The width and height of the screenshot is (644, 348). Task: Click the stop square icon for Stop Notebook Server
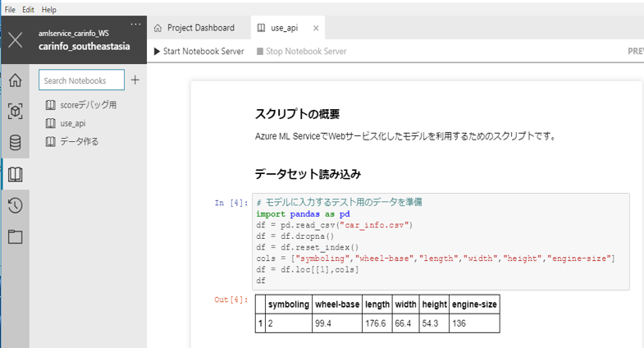pos(260,52)
